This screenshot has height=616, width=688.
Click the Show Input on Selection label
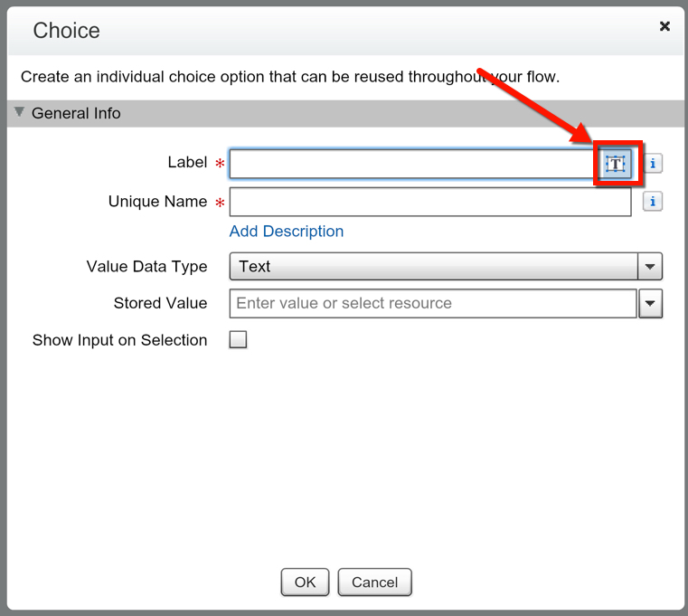119,340
